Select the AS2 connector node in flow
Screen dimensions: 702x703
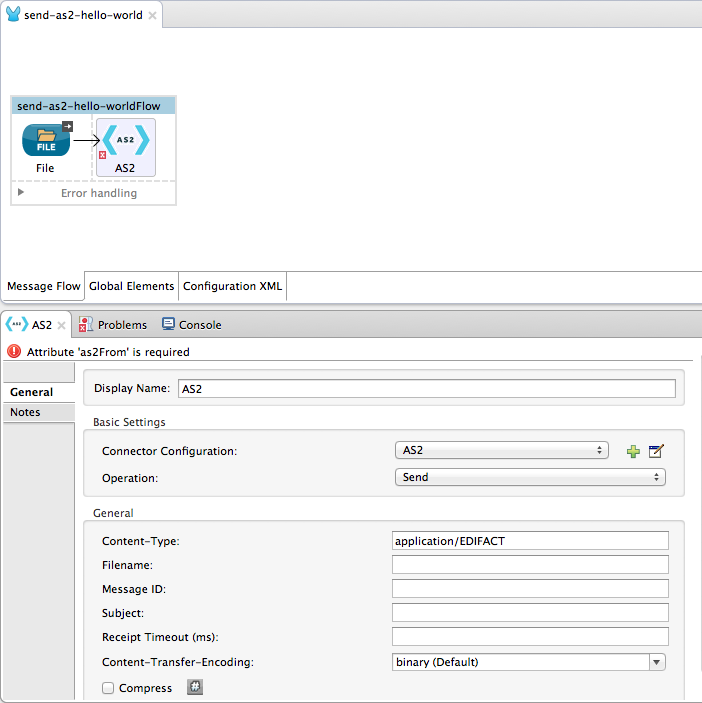click(x=125, y=142)
